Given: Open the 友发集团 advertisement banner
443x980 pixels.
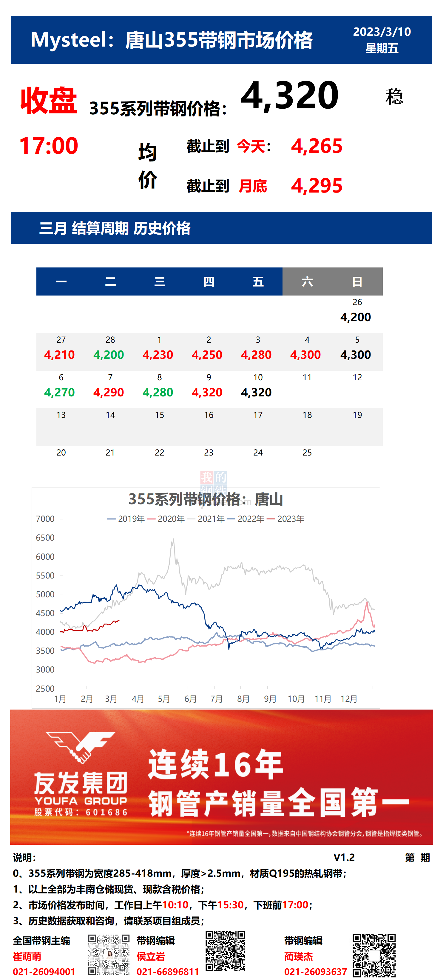Looking at the screenshot, I should (222, 777).
